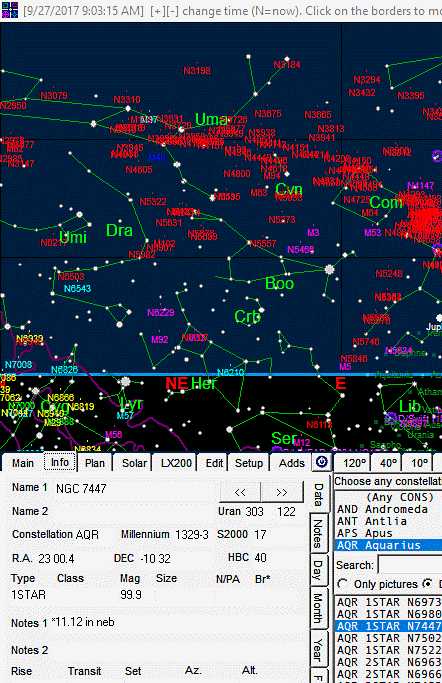
Task: Click the M3 object marker on chart
Action: coord(313,233)
